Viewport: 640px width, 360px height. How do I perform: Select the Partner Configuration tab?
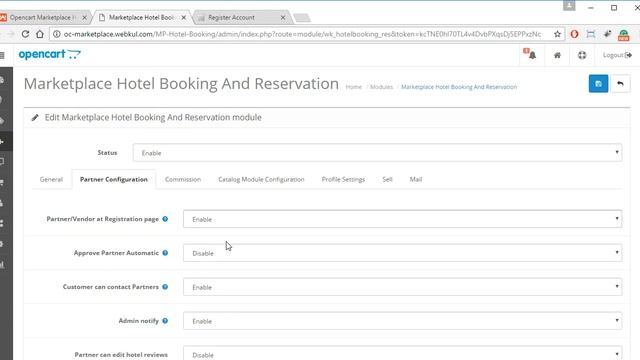(x=114, y=179)
